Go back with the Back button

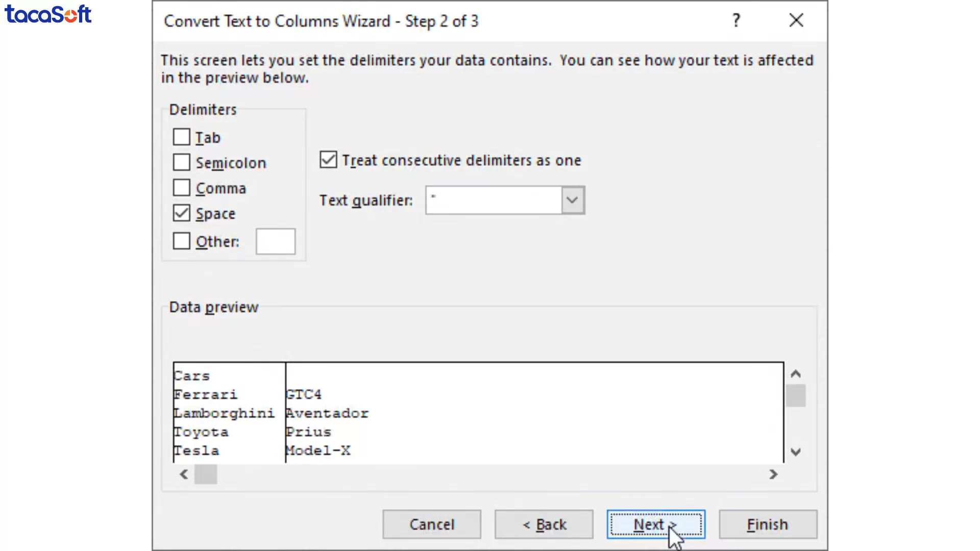click(544, 524)
